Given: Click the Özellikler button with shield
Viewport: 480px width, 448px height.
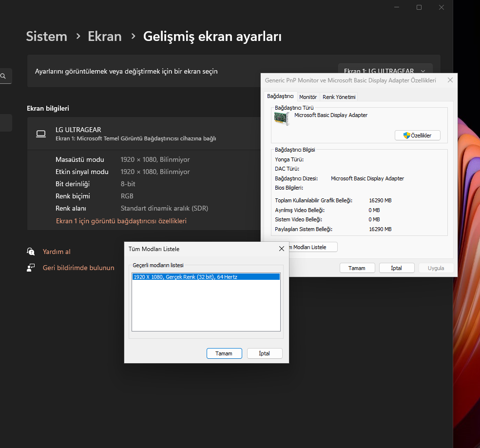Looking at the screenshot, I should point(418,136).
